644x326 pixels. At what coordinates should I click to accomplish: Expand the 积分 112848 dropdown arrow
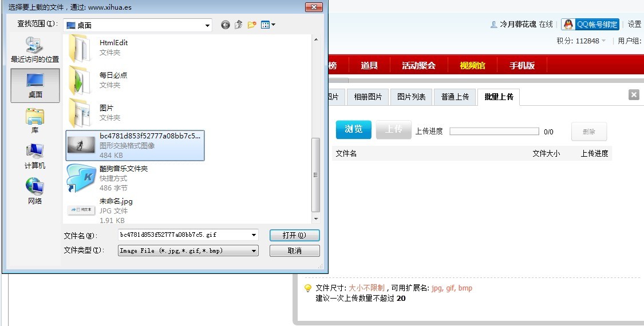[603, 41]
